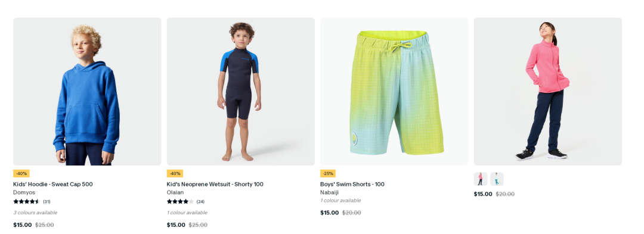Viewport: 644px width, 234px height.
Task: Open the yellow-blue swim shorts image
Action: [x=394, y=91]
